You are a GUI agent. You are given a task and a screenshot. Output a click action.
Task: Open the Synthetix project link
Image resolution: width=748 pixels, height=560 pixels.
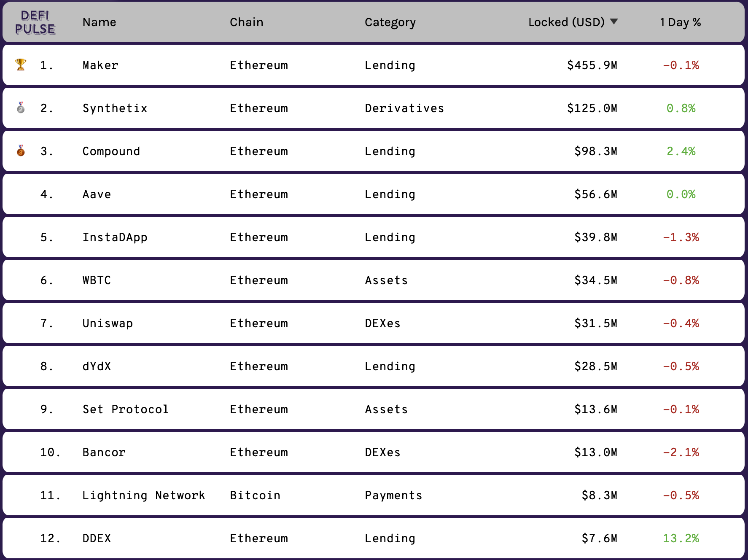[x=115, y=108]
